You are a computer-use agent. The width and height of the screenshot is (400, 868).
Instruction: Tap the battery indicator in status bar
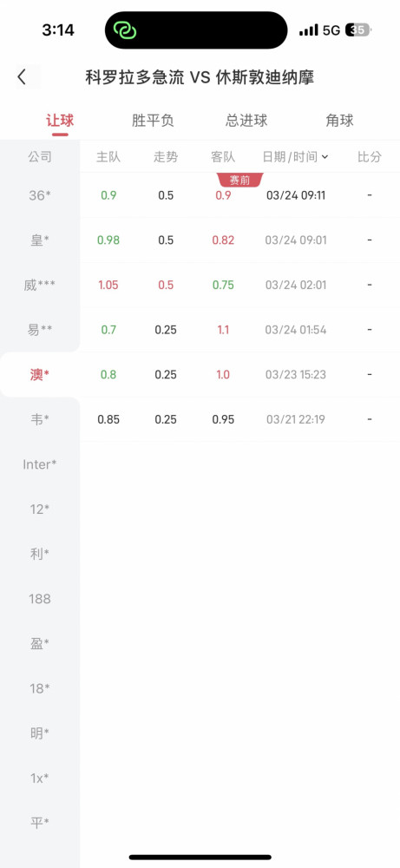pyautogui.click(x=358, y=30)
